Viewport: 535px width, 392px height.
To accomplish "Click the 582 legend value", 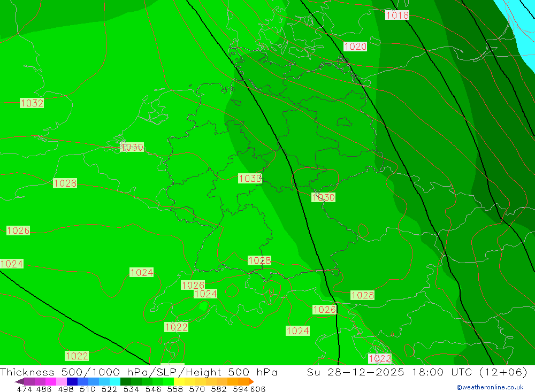I will point(218,389).
